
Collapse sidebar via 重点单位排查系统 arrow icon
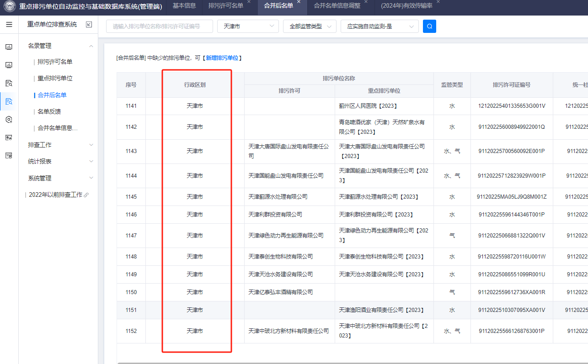point(89,24)
